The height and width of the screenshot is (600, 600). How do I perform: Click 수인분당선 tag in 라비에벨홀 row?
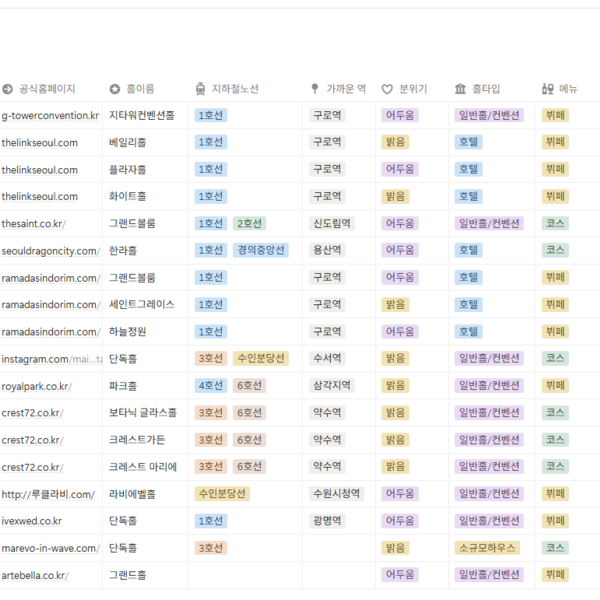tap(222, 494)
